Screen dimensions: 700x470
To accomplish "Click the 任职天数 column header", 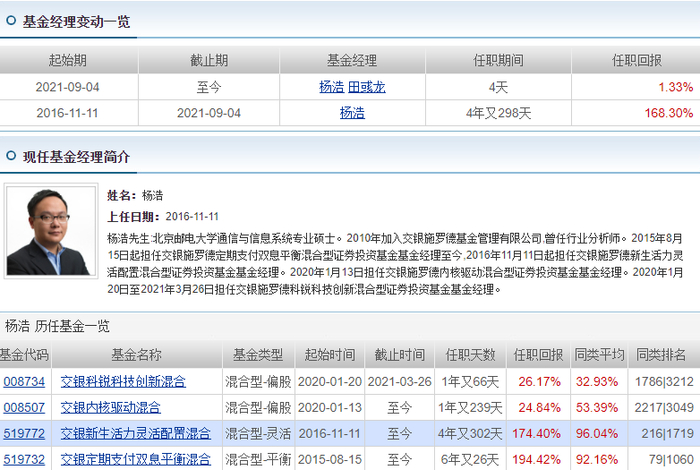I will pos(470,355).
